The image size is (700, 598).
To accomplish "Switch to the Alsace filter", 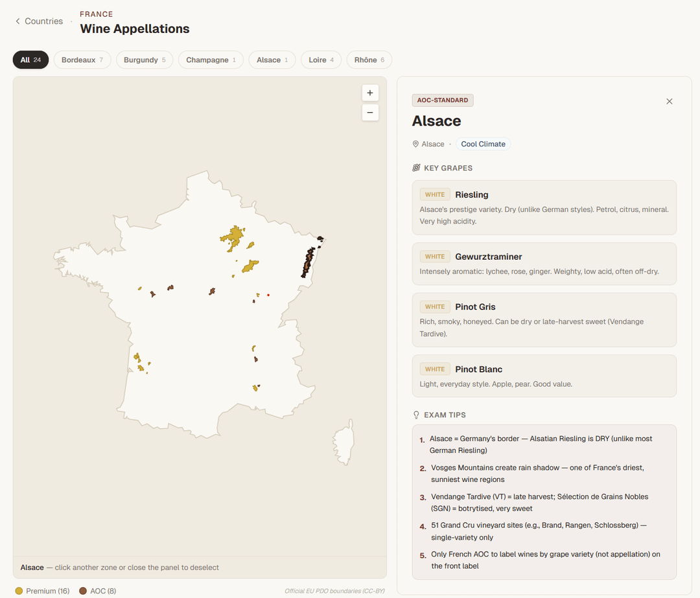I will tap(272, 60).
